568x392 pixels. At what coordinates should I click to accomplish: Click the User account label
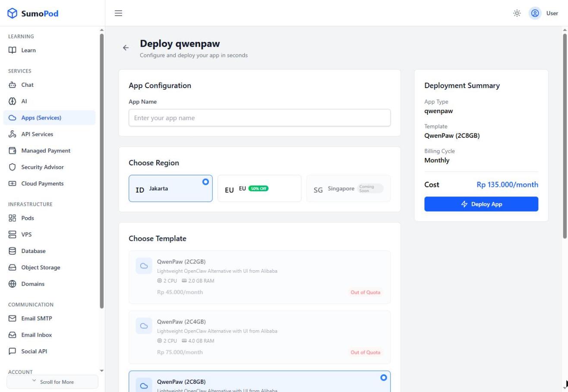(552, 13)
